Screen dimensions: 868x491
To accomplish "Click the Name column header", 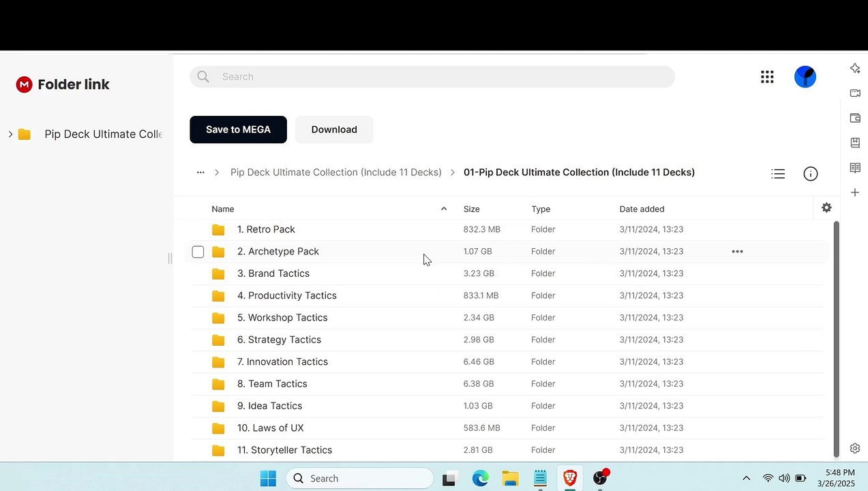I will coord(223,209).
